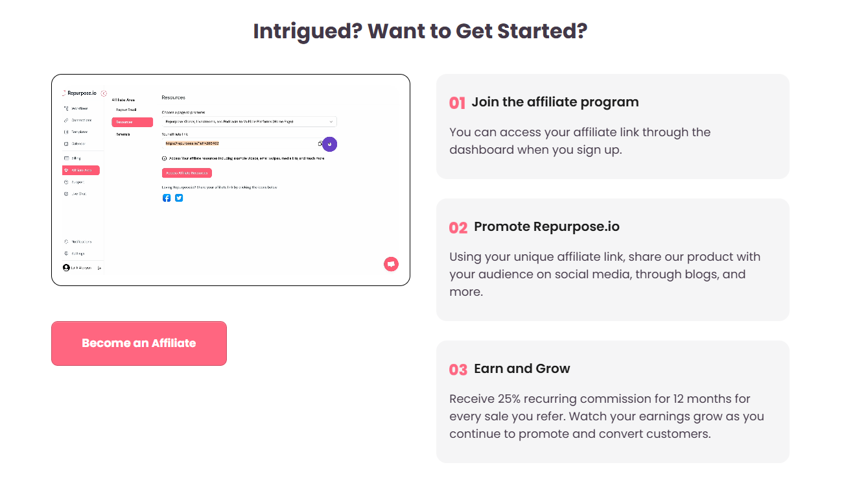
Task: Open the Payout Email tab
Action: (x=126, y=110)
